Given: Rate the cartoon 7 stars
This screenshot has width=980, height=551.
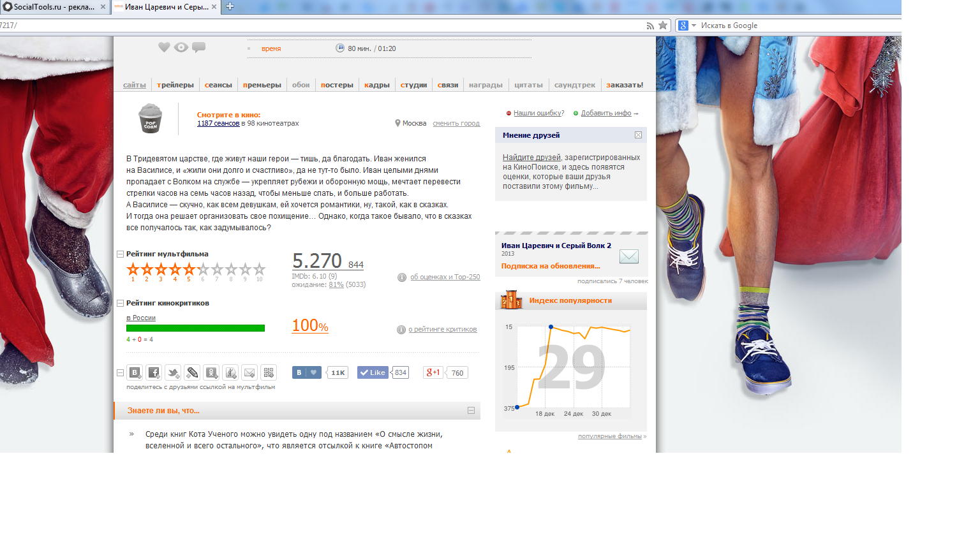Looking at the screenshot, I should coord(217,270).
